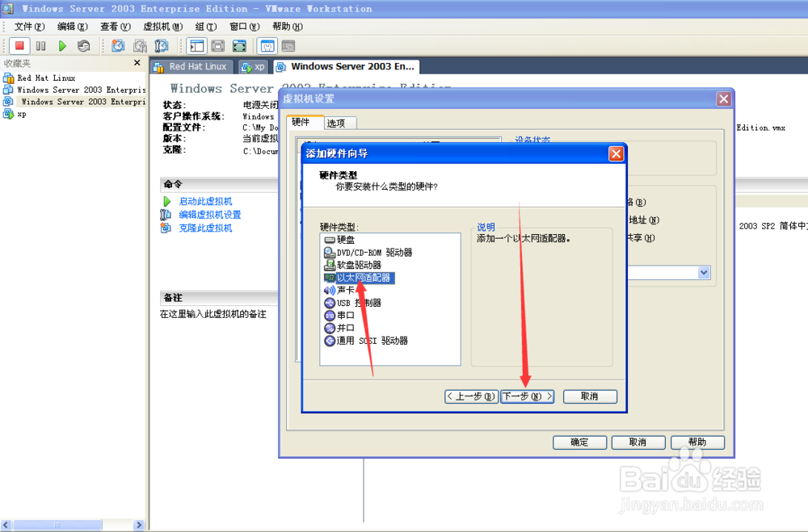The width and height of the screenshot is (808, 532).
Task: Open the 文件(F) menu
Action: click(x=29, y=27)
